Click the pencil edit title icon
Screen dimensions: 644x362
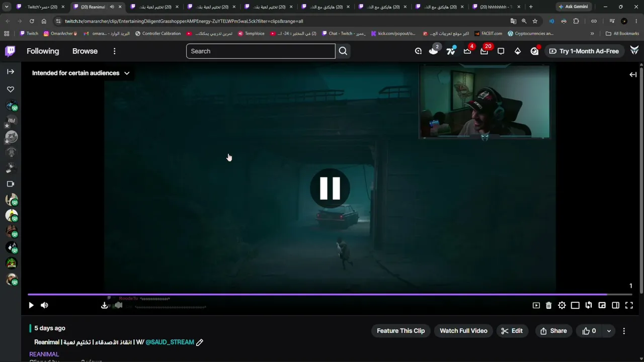(199, 342)
